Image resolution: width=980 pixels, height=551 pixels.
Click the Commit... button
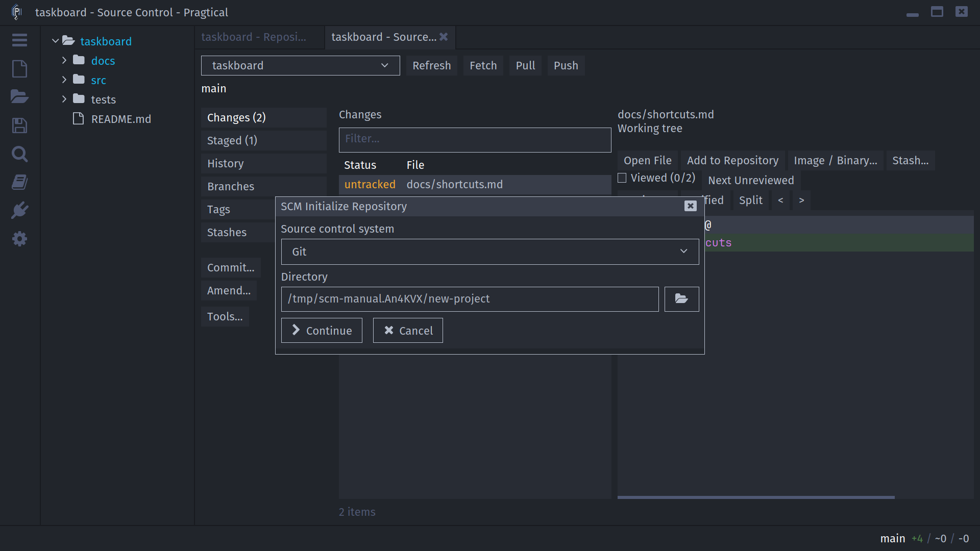[x=231, y=267]
